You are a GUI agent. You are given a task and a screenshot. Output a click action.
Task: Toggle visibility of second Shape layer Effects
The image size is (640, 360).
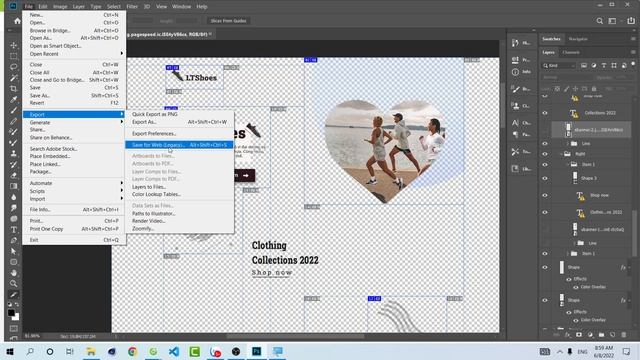(569, 312)
